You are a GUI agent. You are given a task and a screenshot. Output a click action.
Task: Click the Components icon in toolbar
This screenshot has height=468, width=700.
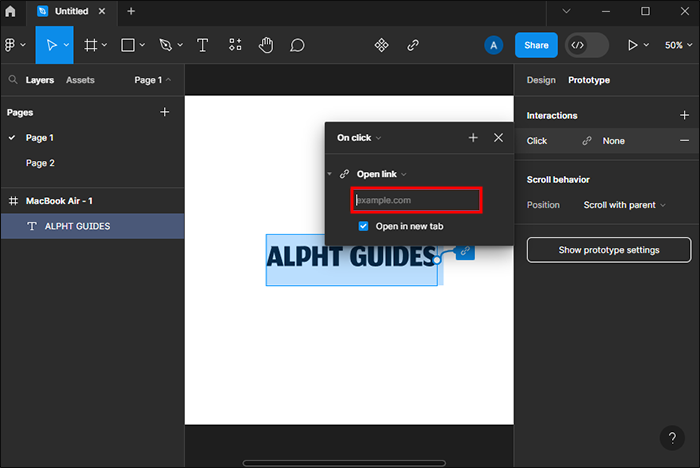pos(381,45)
